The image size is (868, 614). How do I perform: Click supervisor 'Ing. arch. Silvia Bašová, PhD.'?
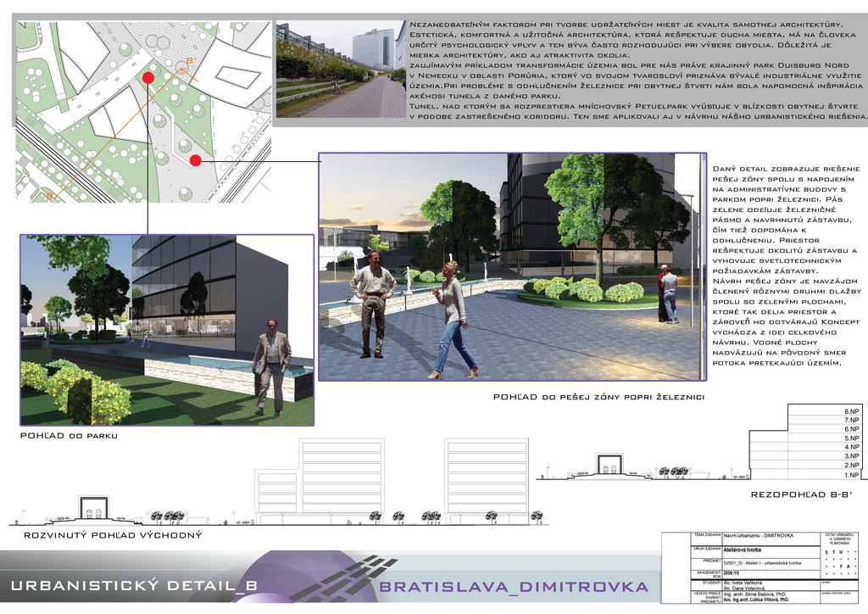[755, 594]
